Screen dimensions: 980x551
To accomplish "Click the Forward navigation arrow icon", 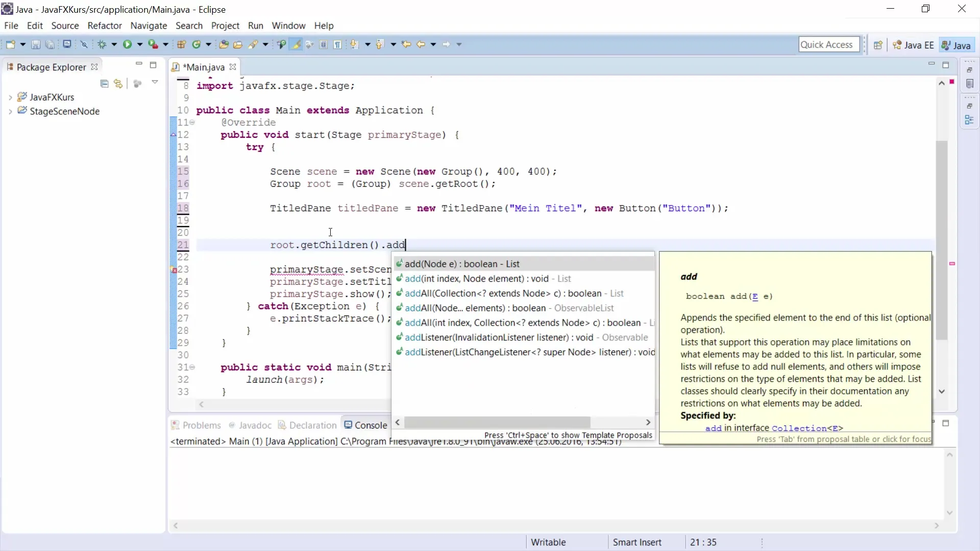I will coord(447,44).
